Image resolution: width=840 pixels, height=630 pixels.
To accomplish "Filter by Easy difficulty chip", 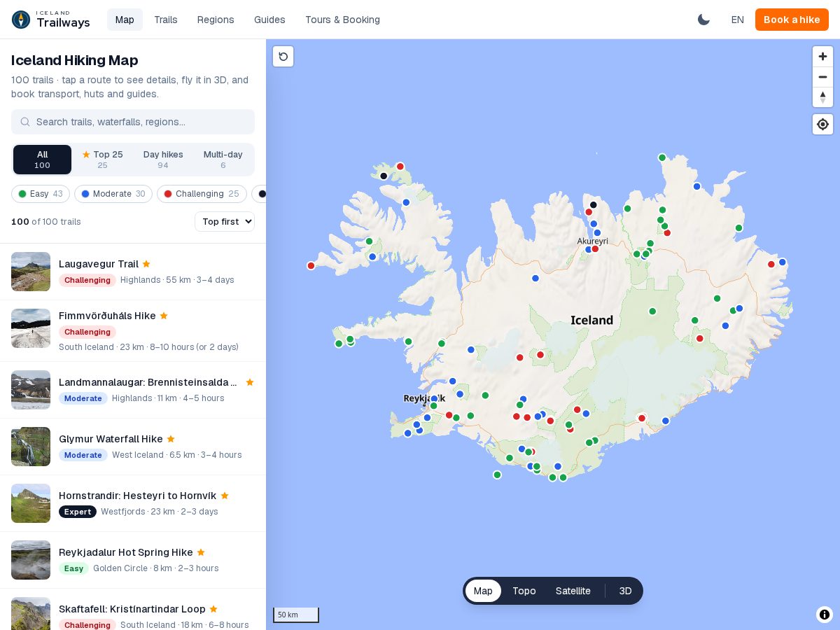I will (x=41, y=194).
